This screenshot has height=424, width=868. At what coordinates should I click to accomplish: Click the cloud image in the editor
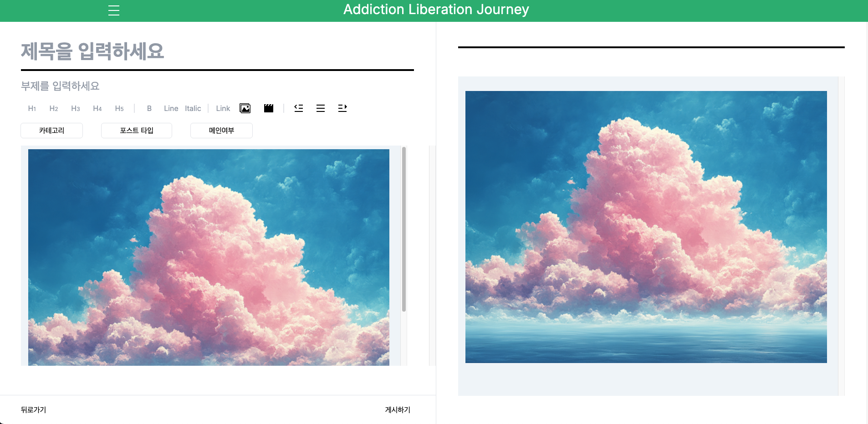pyautogui.click(x=209, y=257)
